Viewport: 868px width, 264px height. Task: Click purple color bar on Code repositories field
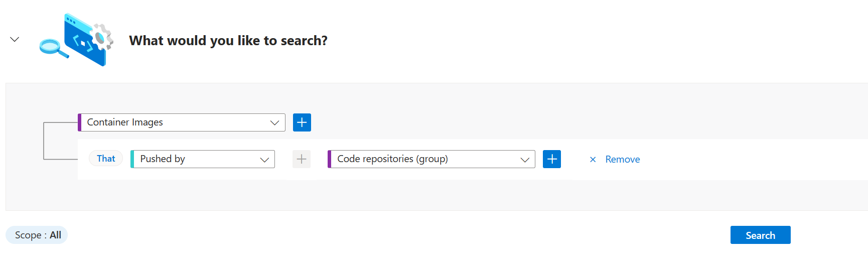pyautogui.click(x=330, y=159)
